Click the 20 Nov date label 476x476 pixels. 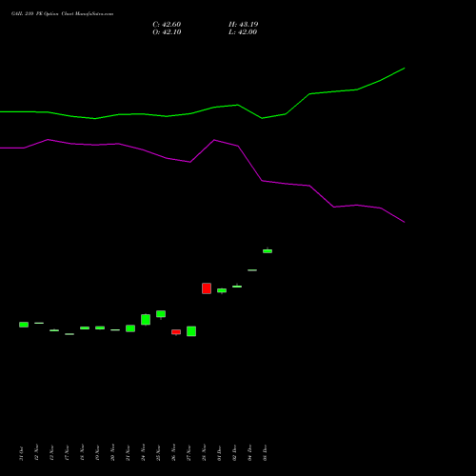coord(112,452)
